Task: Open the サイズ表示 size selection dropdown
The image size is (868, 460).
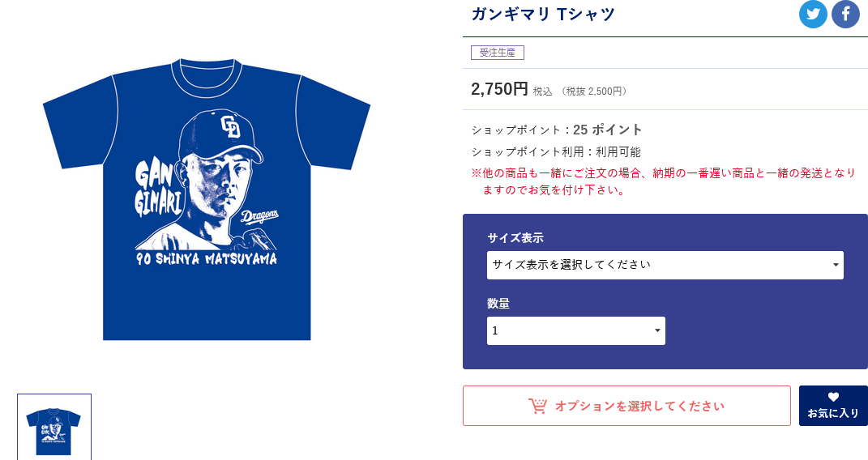Action: [665, 265]
